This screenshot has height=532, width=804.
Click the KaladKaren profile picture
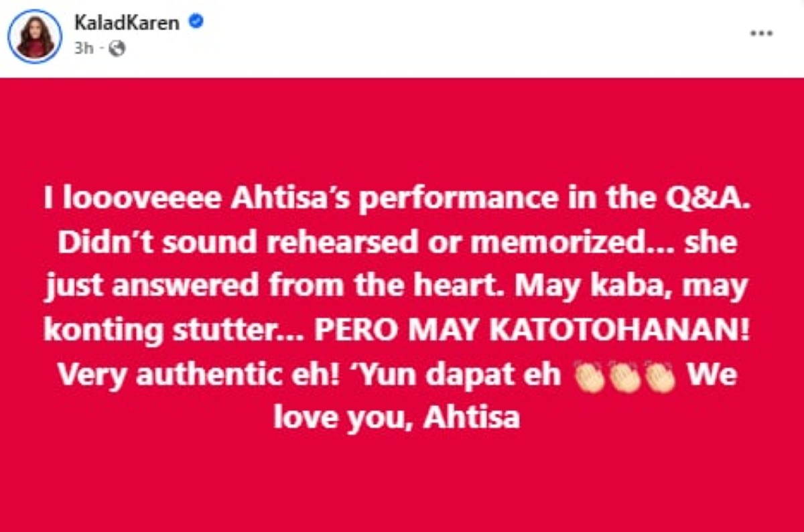(34, 36)
